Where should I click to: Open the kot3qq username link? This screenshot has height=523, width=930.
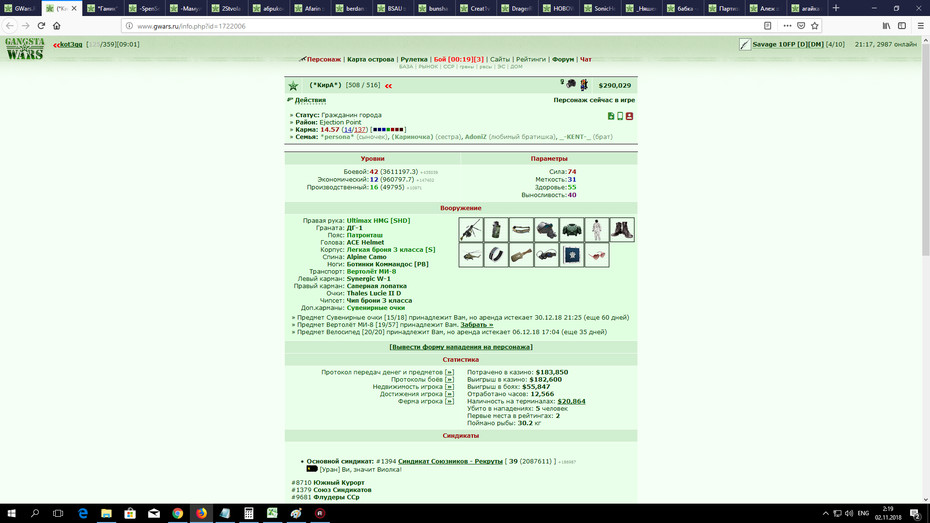click(x=71, y=44)
